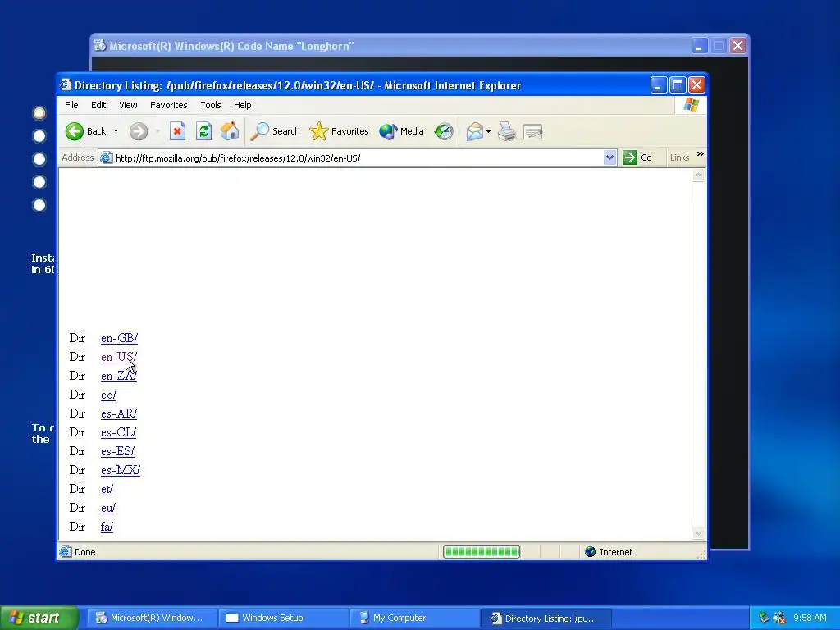Image resolution: width=840 pixels, height=630 pixels.
Task: Switch to My Computer taskbar button
Action: [415, 618]
